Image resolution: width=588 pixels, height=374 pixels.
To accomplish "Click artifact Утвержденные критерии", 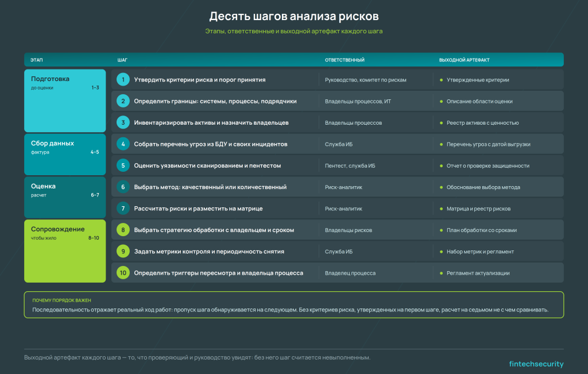I will click(x=478, y=80).
